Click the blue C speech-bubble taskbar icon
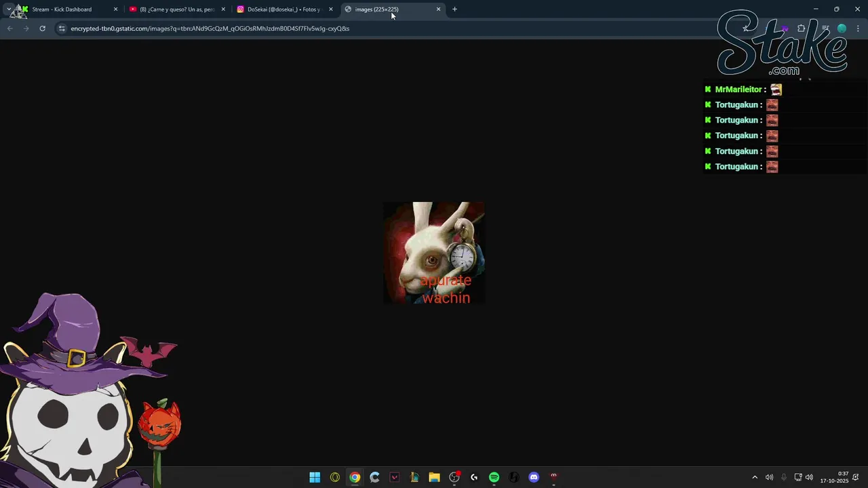The width and height of the screenshot is (868, 488). [x=374, y=477]
